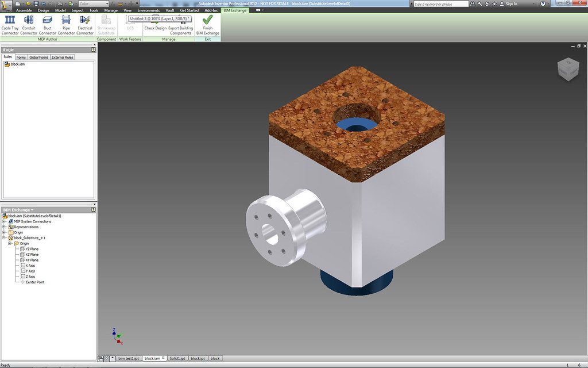Open the Inventor application menu button
The image size is (588, 368).
pyautogui.click(x=6, y=5)
